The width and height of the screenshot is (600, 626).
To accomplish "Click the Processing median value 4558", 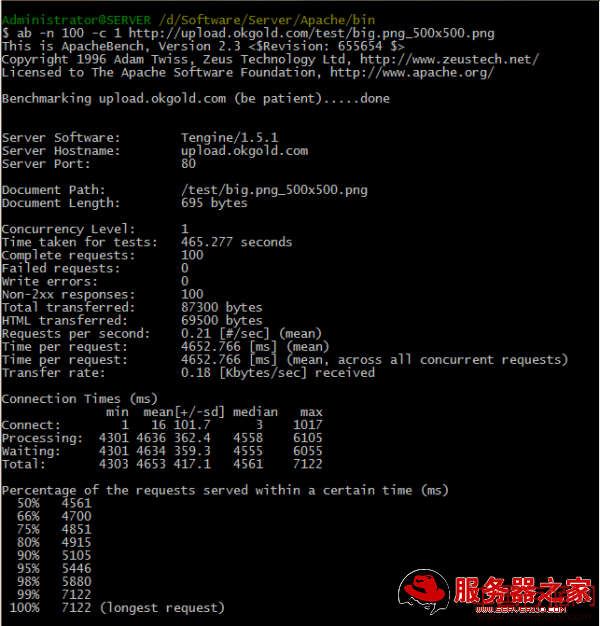I will click(x=248, y=438).
